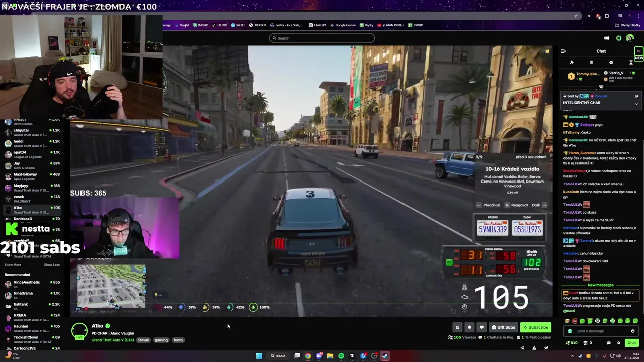Share the stream using share icon
The image size is (644, 362).
(522, 348)
